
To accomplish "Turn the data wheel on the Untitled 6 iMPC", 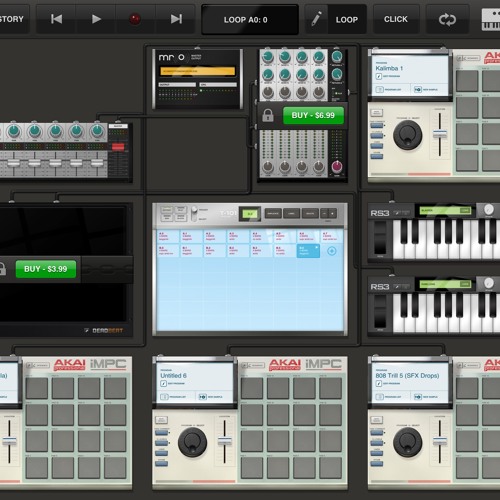I will [192, 442].
